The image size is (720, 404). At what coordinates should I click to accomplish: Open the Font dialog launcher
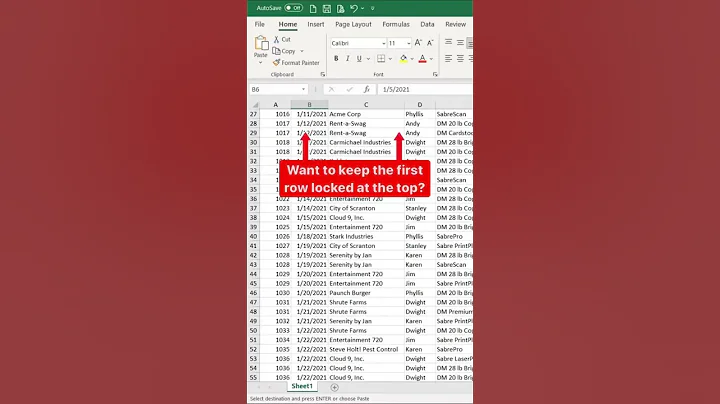click(x=435, y=74)
